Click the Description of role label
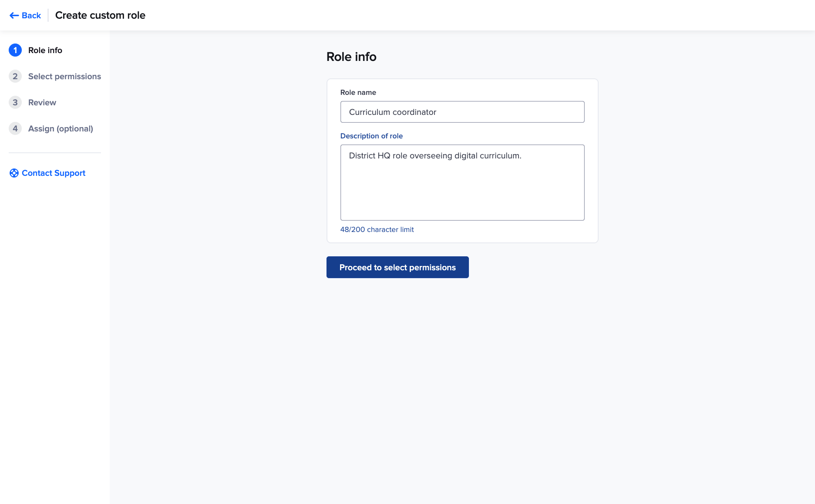The height and width of the screenshot is (504, 815). [371, 136]
